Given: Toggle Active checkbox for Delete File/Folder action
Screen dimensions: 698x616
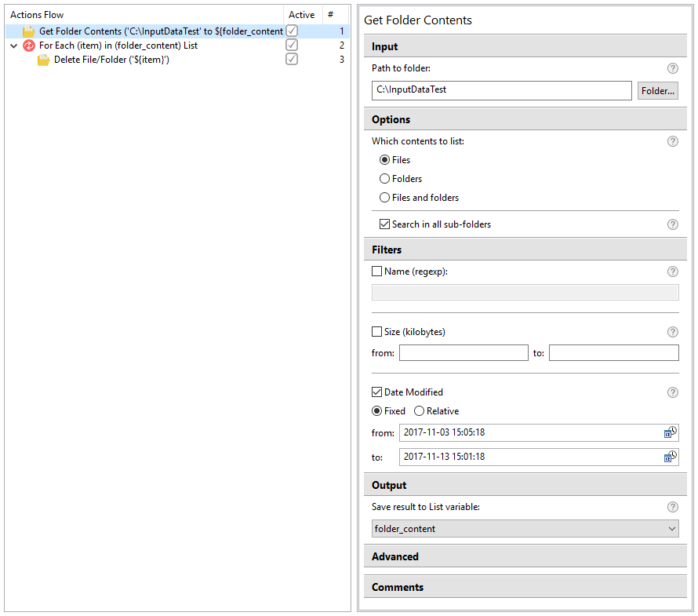Looking at the screenshot, I should (292, 59).
